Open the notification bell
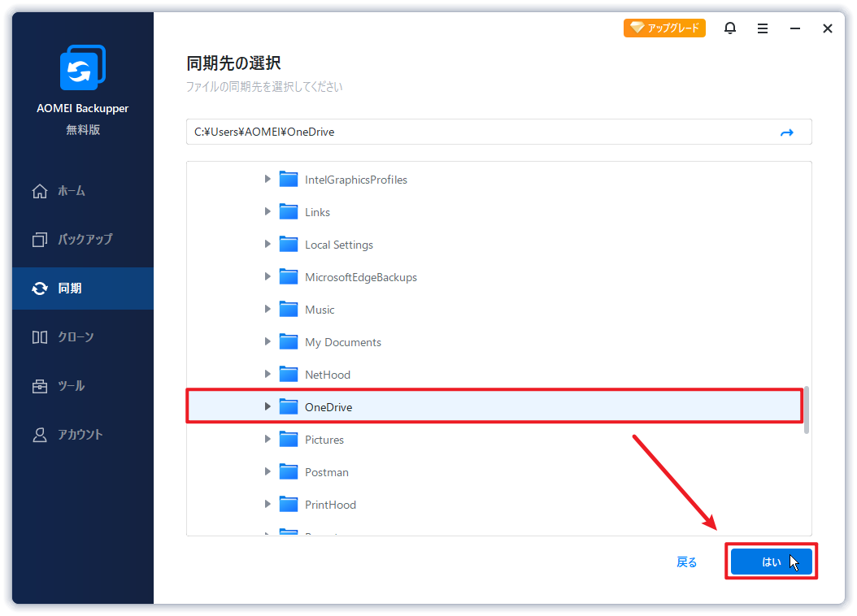The image size is (857, 616). click(x=729, y=28)
